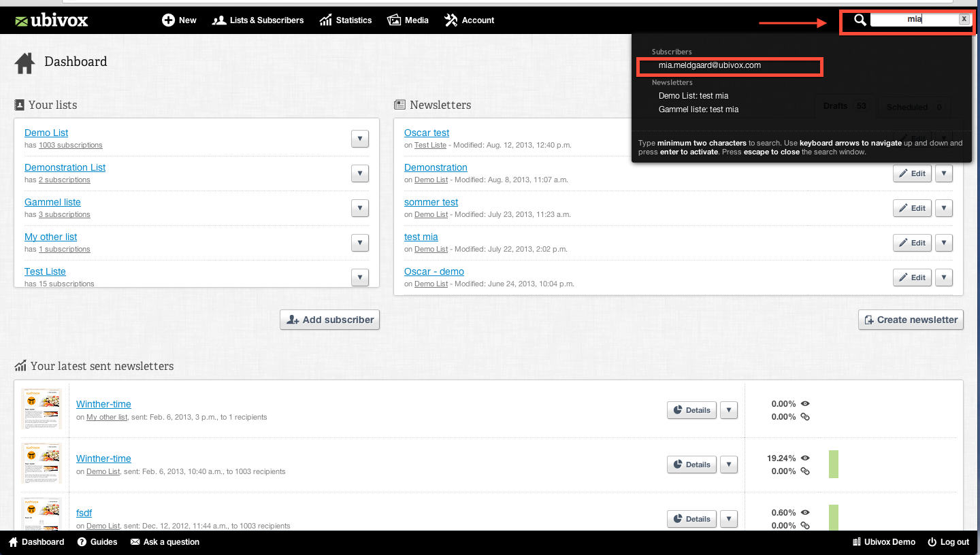Click Test Liste link under Oscar test
This screenshot has width=980, height=555.
430,146
